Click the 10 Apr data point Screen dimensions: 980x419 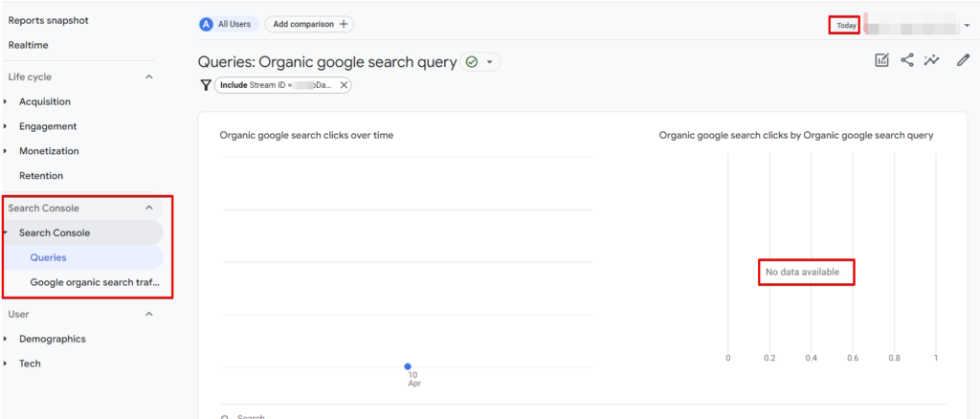[408, 366]
